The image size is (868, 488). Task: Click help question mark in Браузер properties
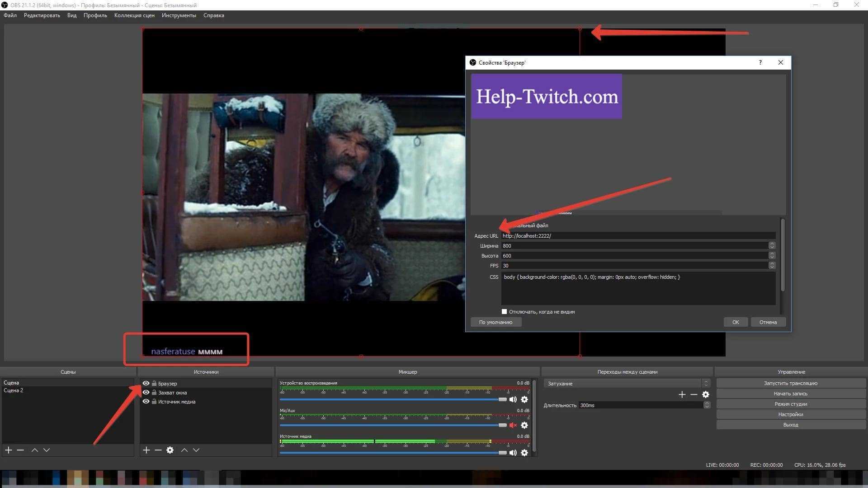pos(760,62)
